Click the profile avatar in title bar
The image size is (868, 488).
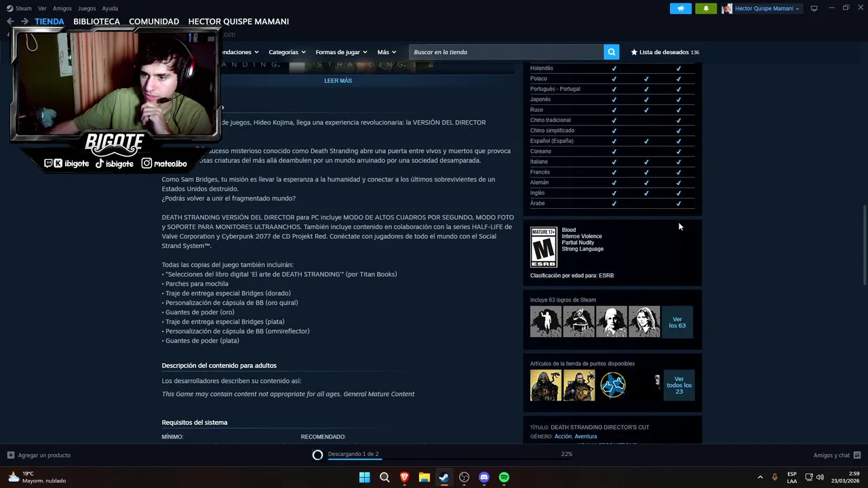727,9
